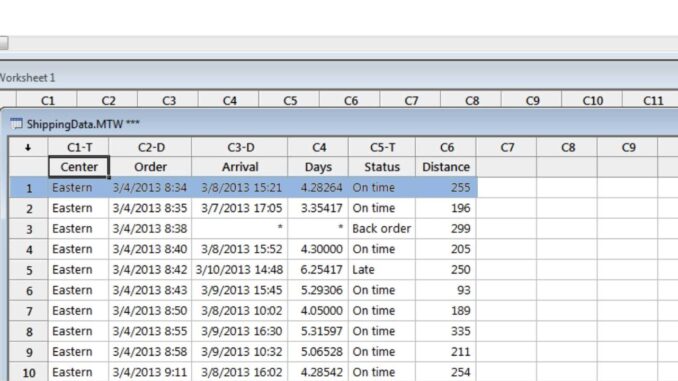
Task: Select the C3-D column header
Action: [x=240, y=147]
